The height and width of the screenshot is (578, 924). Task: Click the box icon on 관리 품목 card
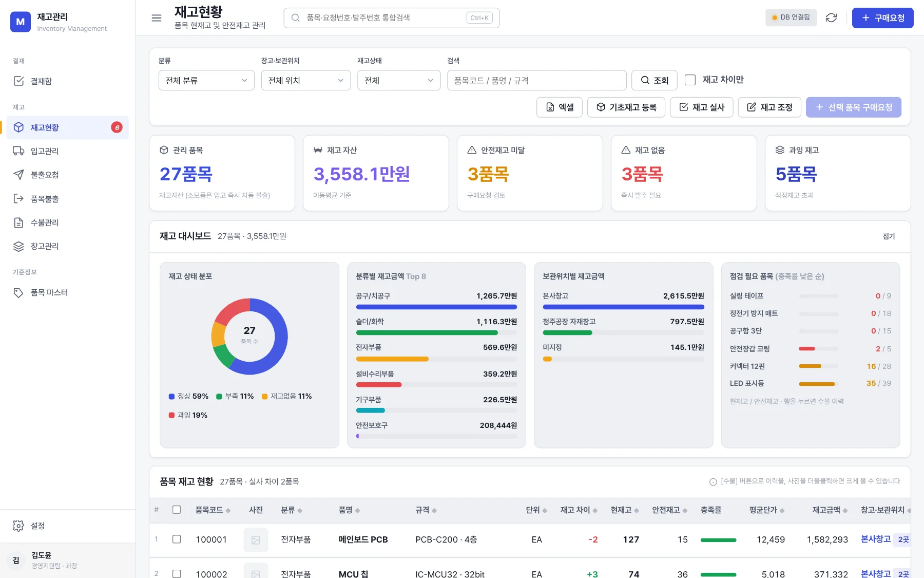[164, 150]
